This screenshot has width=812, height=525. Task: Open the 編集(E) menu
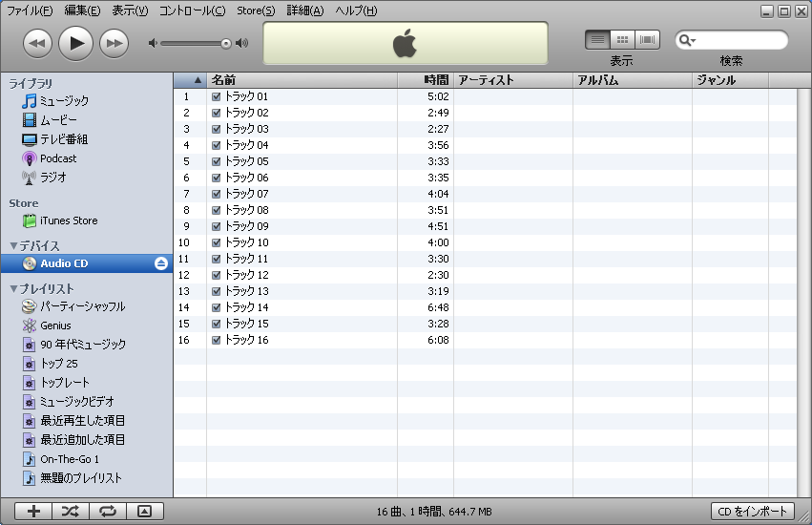[x=82, y=10]
